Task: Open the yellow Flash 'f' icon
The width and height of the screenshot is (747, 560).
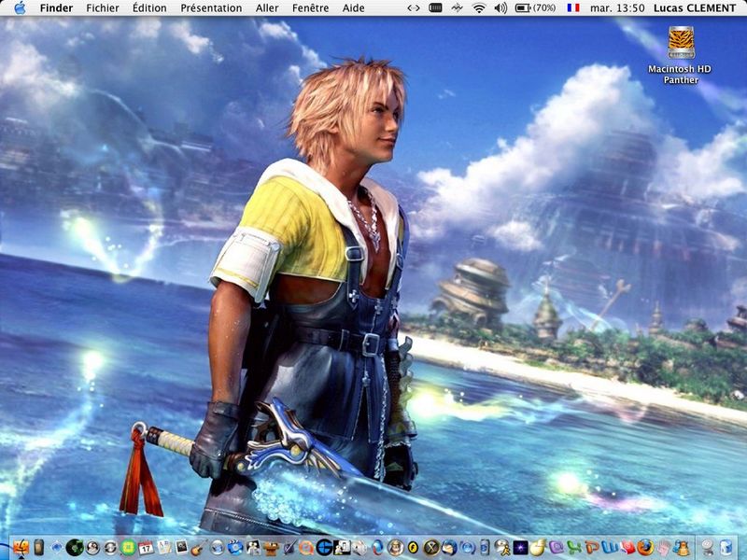Action: 413,548
